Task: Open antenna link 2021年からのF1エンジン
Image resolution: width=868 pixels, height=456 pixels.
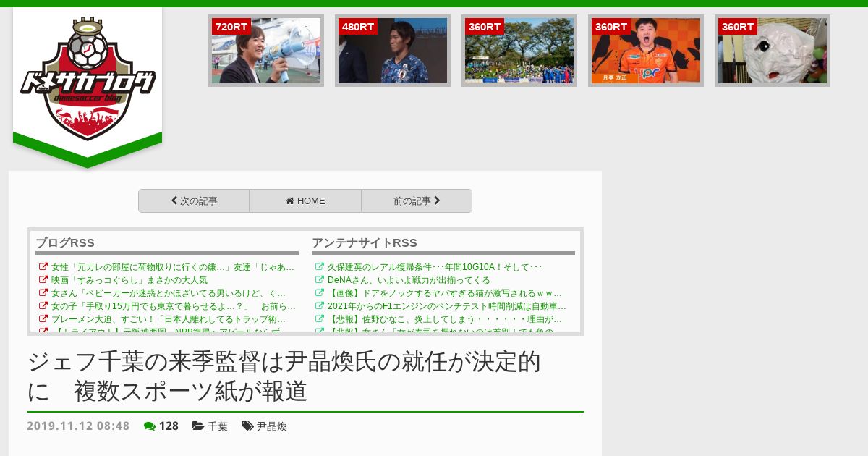Action: 447,306
